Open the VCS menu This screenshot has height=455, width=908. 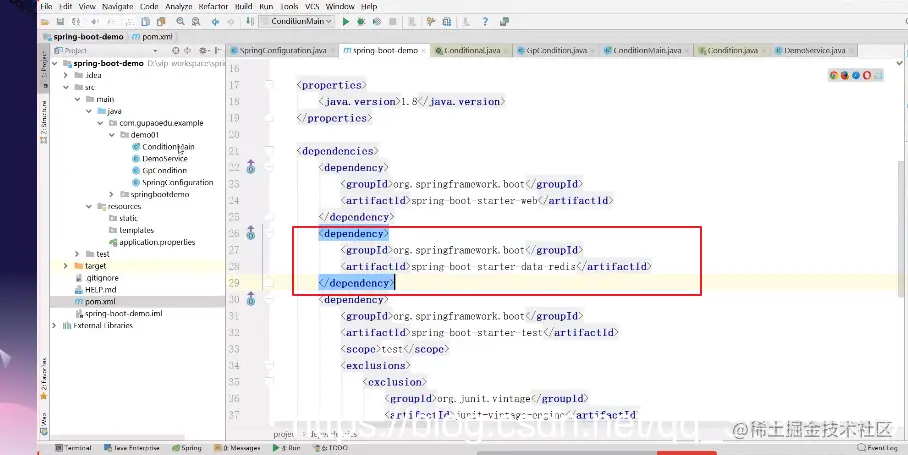coord(312,6)
